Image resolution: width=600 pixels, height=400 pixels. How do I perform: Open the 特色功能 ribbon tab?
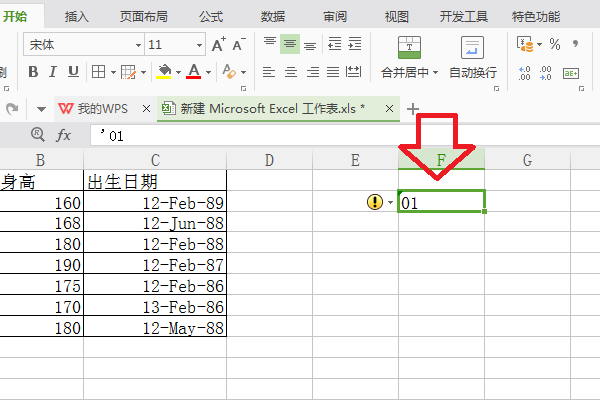pos(536,16)
